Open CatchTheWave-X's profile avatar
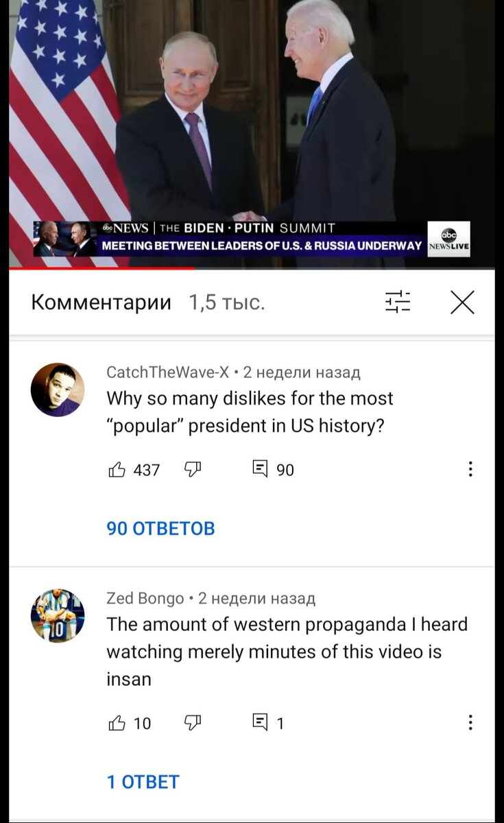 [58, 390]
